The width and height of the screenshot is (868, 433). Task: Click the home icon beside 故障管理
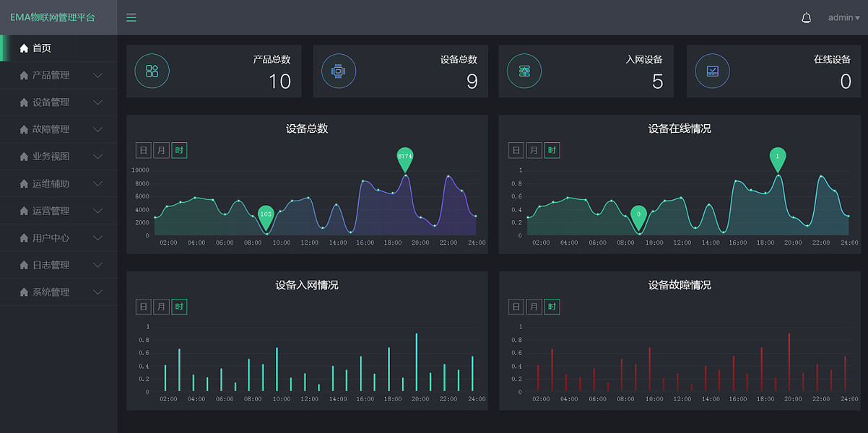click(24, 129)
